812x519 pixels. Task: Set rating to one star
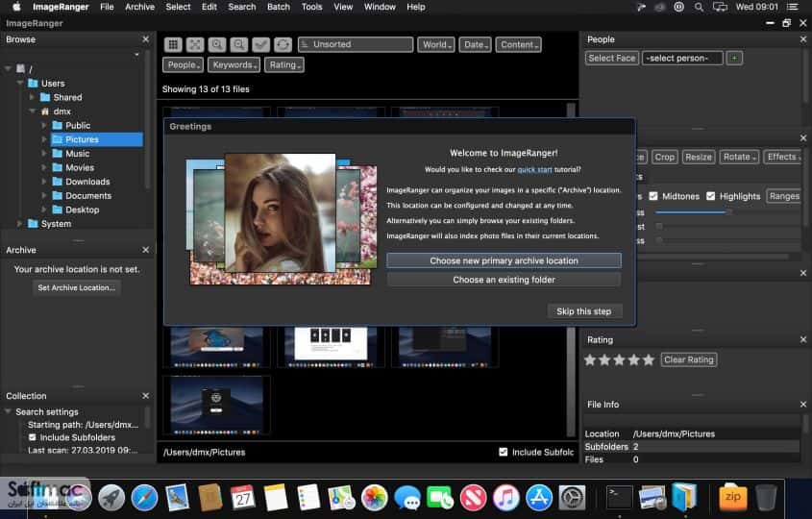(x=590, y=360)
